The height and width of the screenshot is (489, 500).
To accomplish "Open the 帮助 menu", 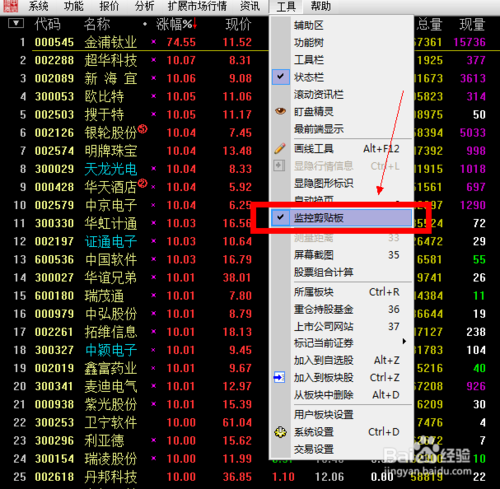I will coord(321,6).
